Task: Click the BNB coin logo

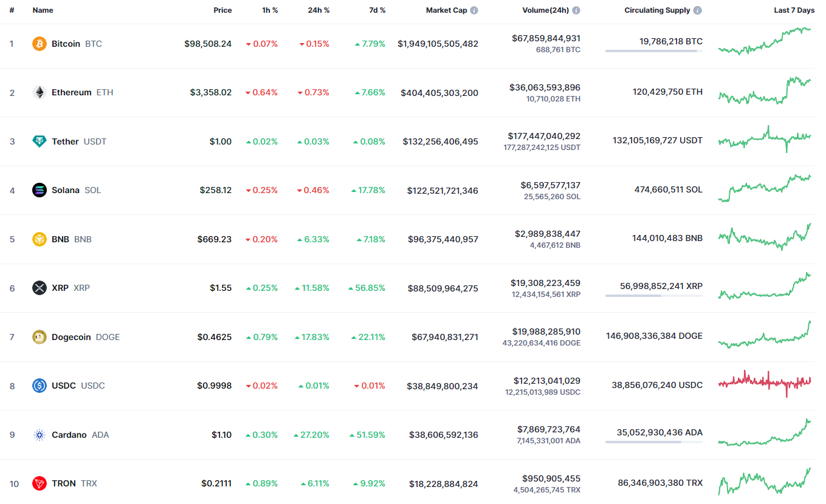Action: (x=39, y=239)
